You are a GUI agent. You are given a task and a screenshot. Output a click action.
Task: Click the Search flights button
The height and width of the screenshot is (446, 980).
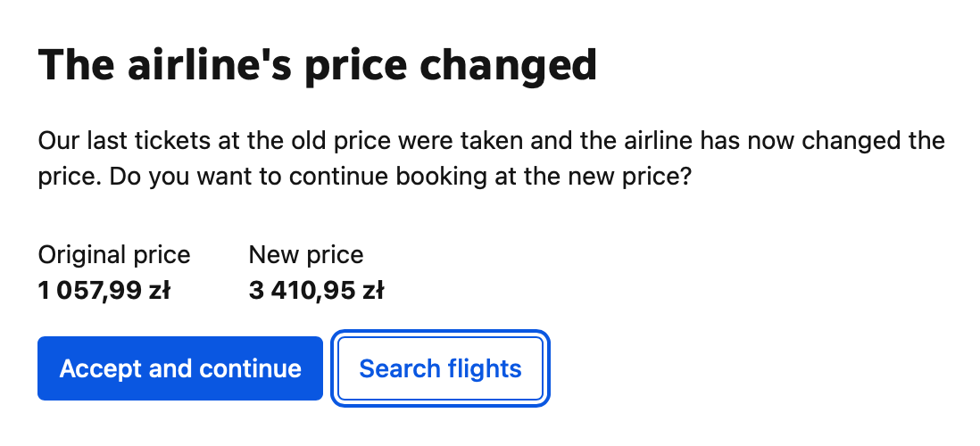pyautogui.click(x=440, y=368)
